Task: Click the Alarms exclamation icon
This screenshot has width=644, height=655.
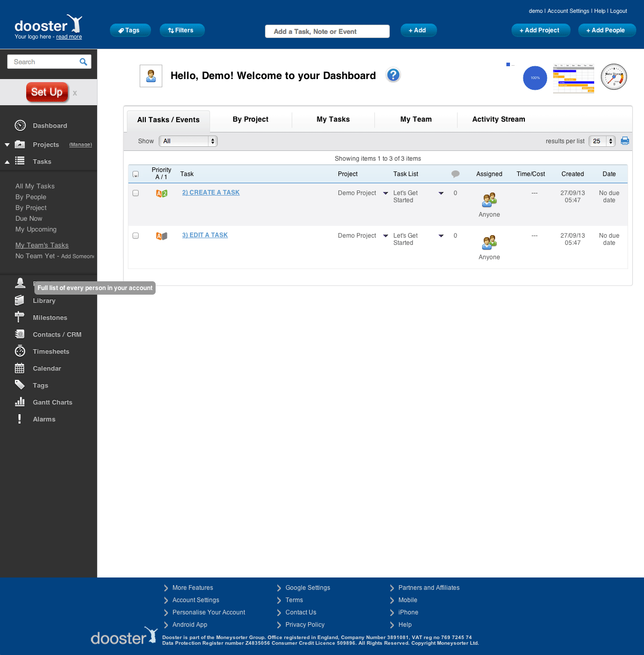Action: [20, 419]
